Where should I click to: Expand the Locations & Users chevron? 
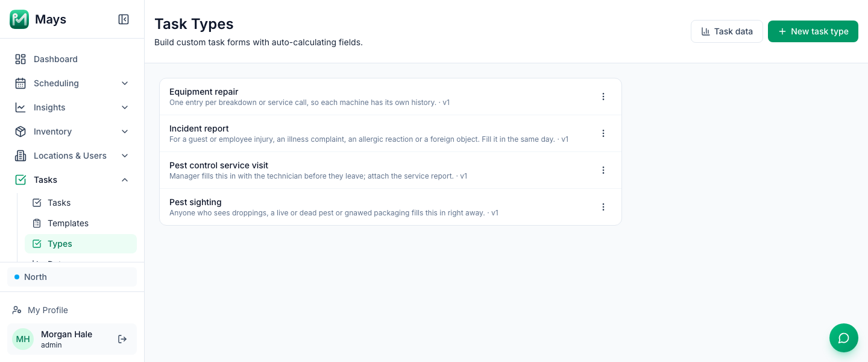pos(125,156)
